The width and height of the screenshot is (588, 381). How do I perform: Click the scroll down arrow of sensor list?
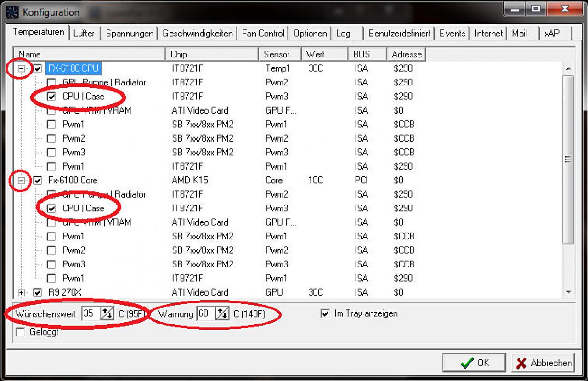pyautogui.click(x=569, y=292)
